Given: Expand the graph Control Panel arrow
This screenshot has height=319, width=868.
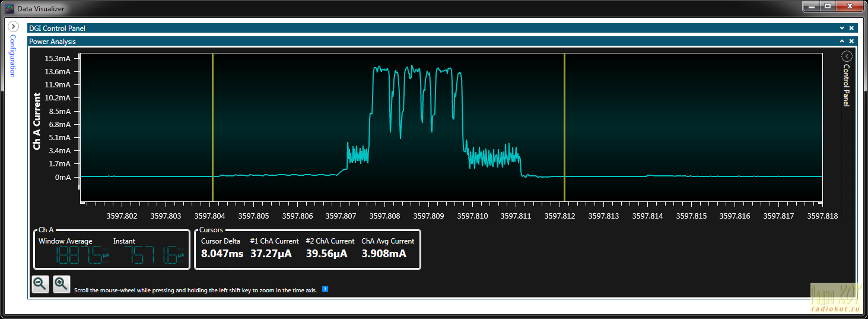Looking at the screenshot, I should [x=847, y=56].
